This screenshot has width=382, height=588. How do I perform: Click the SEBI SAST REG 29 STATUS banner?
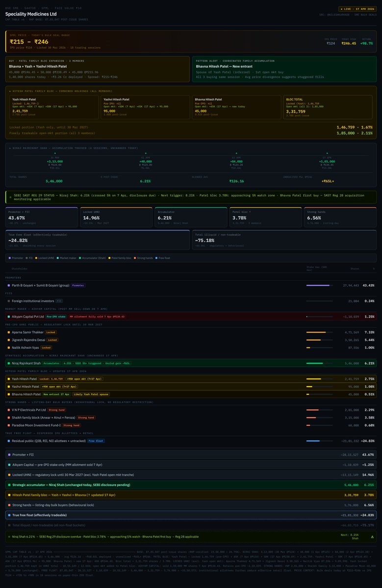(191, 197)
